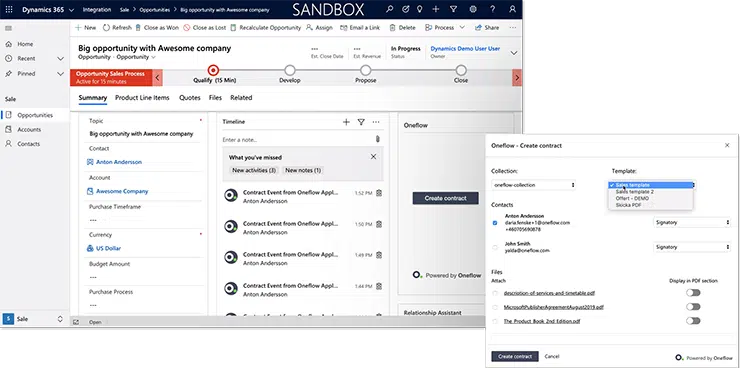The width and height of the screenshot is (740, 368).
Task: Select John Smith contact checkbox
Action: pyautogui.click(x=495, y=247)
